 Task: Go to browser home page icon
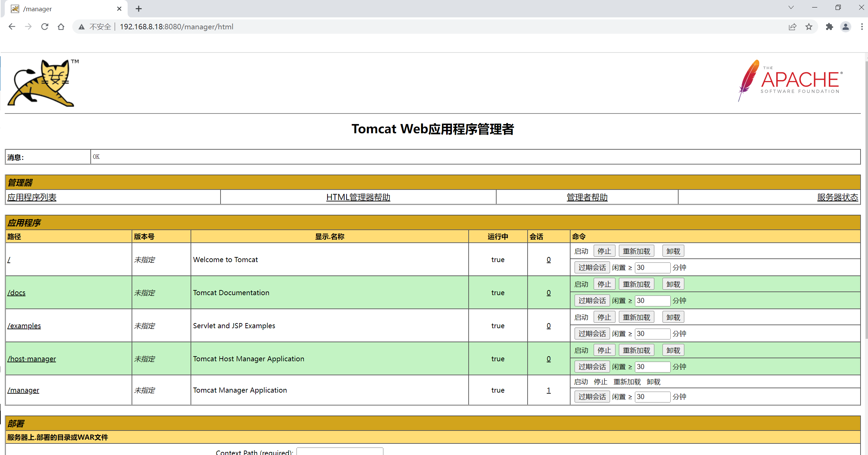click(61, 27)
